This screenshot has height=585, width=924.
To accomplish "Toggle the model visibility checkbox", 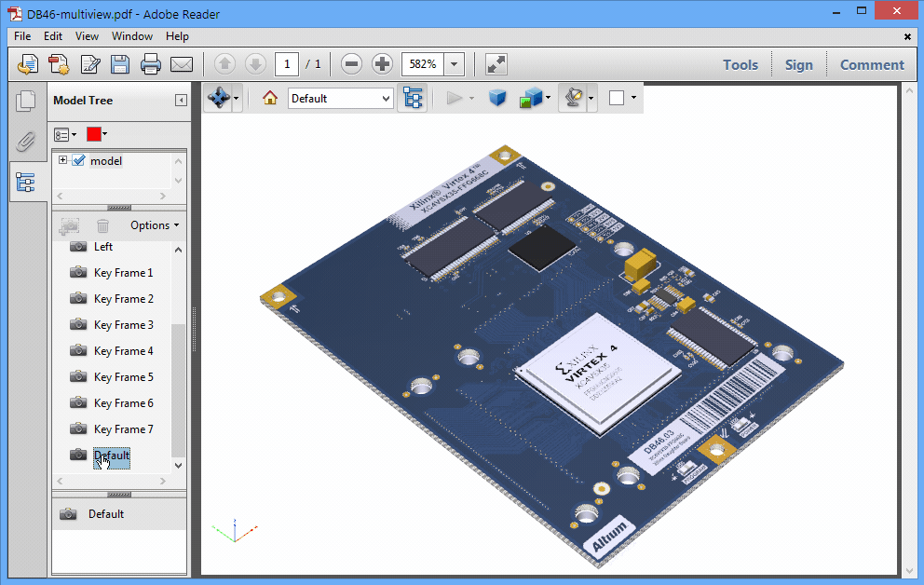I will click(78, 161).
